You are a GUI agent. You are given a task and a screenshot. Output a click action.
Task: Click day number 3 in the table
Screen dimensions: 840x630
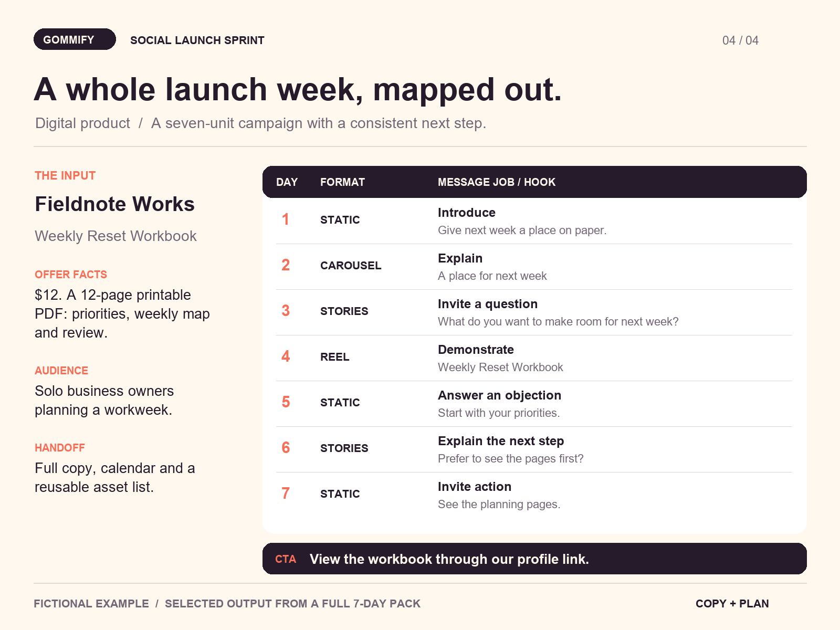pos(286,311)
